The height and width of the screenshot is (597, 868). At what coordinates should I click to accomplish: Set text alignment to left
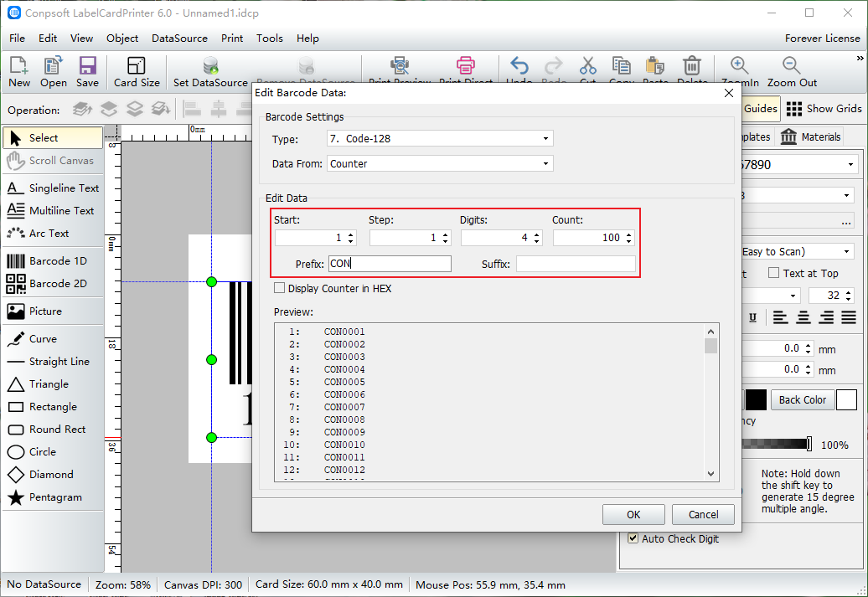coord(781,317)
